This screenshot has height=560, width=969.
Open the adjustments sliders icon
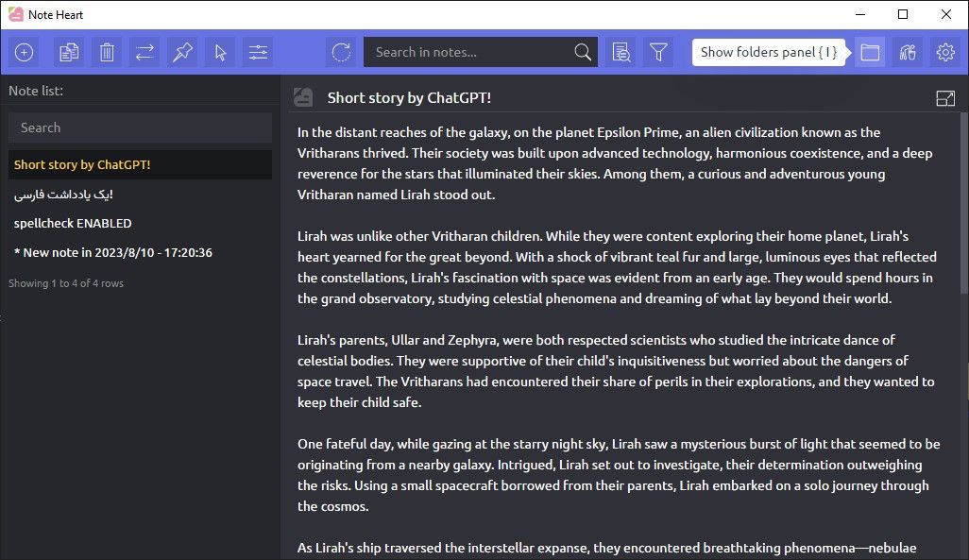(258, 52)
